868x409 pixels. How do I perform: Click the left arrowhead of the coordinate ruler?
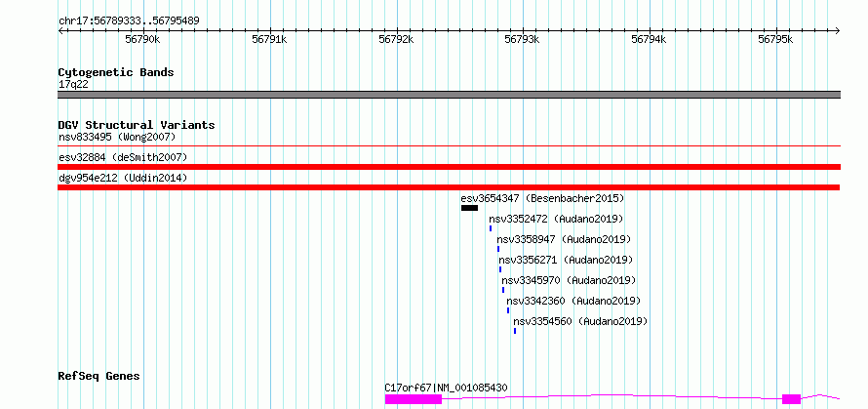60,31
